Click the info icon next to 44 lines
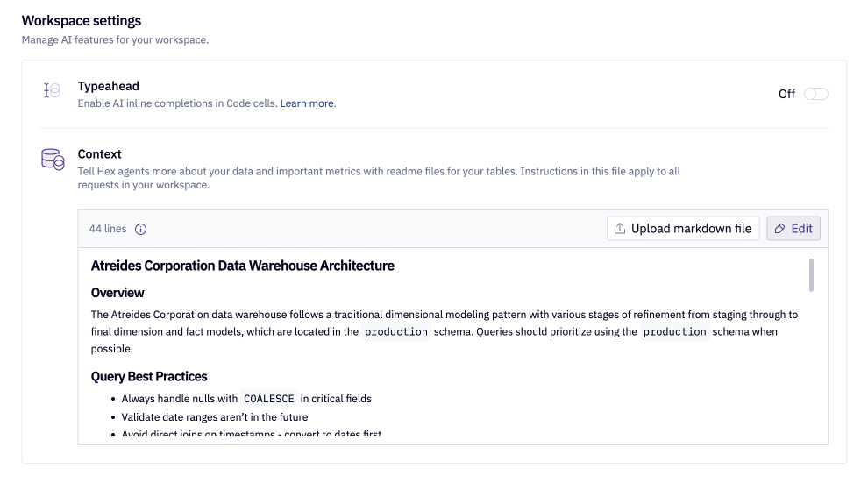The image size is (868, 483). (x=140, y=229)
